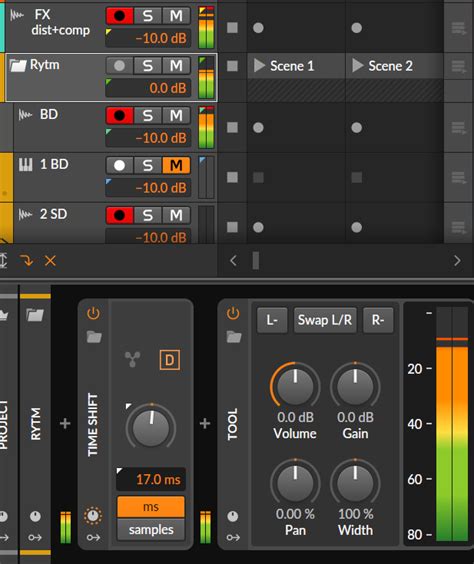Screen dimensions: 474x564
Task: Launch Scene 1
Action: pyautogui.click(x=259, y=66)
